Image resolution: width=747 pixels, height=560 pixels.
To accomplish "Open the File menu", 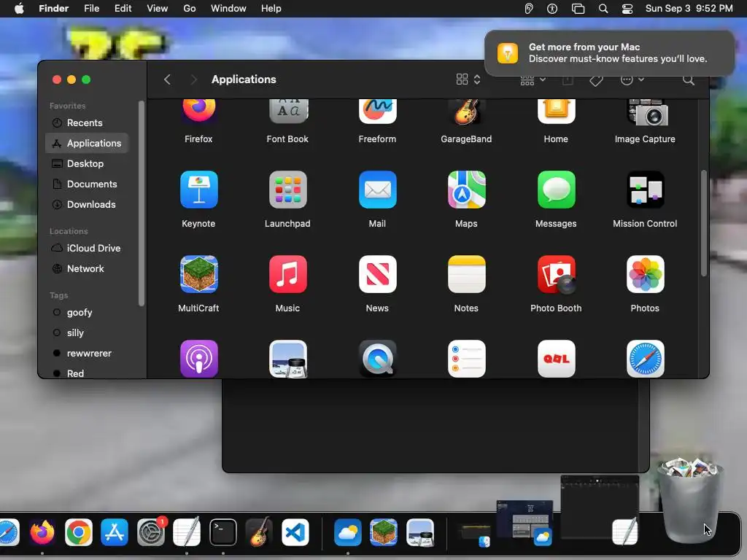I will pyautogui.click(x=91, y=9).
